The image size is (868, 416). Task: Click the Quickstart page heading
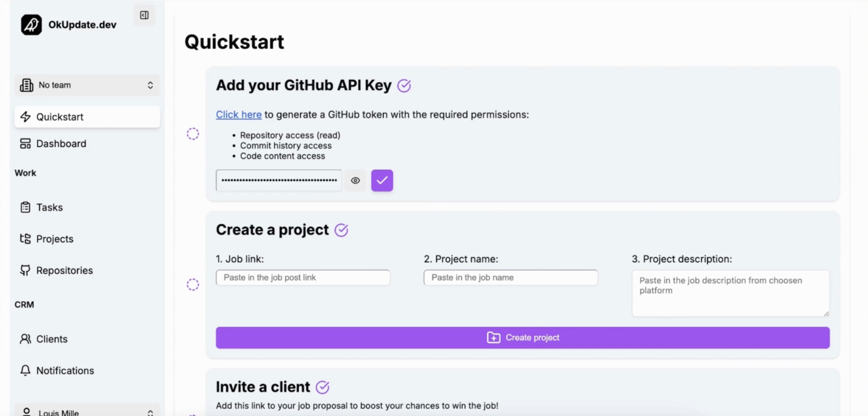234,42
